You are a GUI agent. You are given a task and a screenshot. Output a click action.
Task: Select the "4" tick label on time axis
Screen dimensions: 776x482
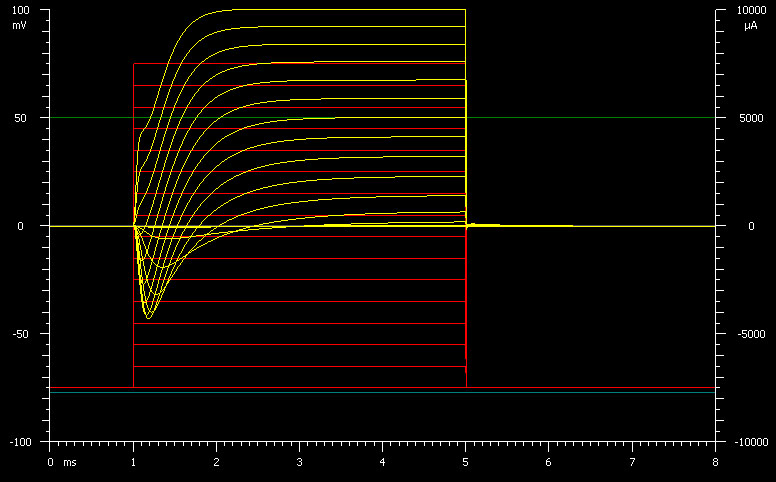(383, 463)
